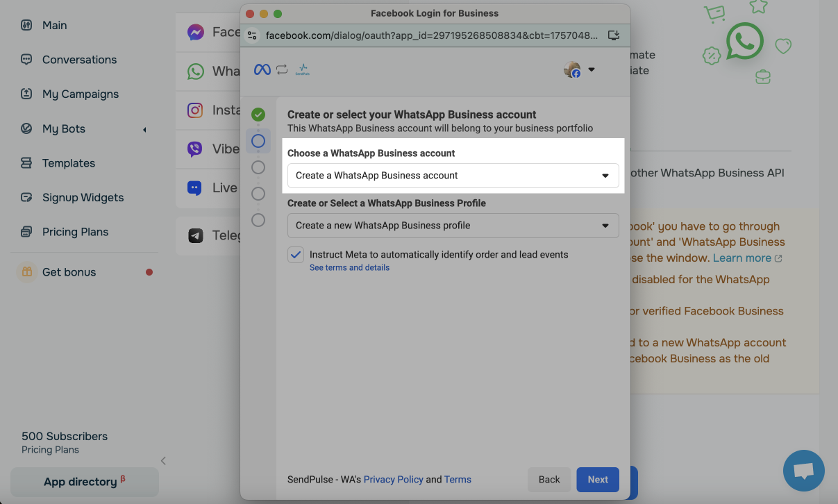838x504 pixels.
Task: Select the WhatsApp channel icon
Action: point(196,71)
